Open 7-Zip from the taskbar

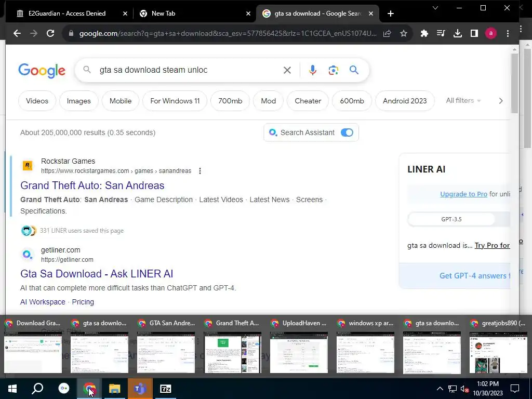[x=165, y=389]
